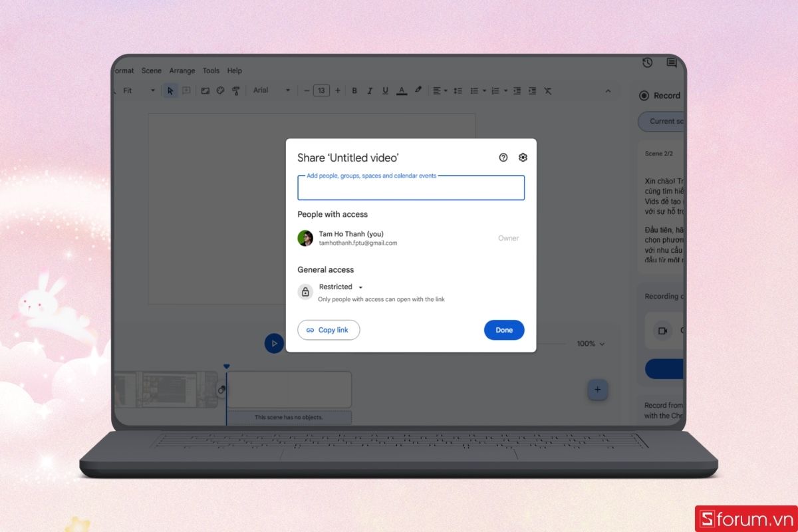Click the clear formatting icon
The height and width of the screenshot is (532, 798).
coord(548,90)
